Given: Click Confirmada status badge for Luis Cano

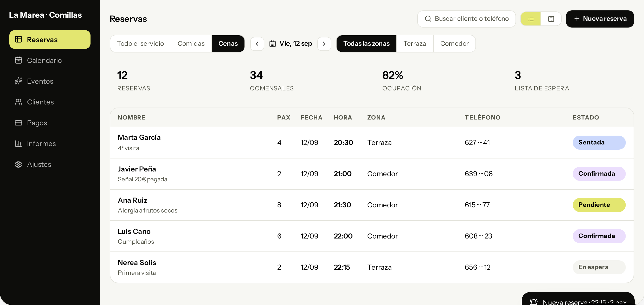Looking at the screenshot, I should (x=599, y=236).
